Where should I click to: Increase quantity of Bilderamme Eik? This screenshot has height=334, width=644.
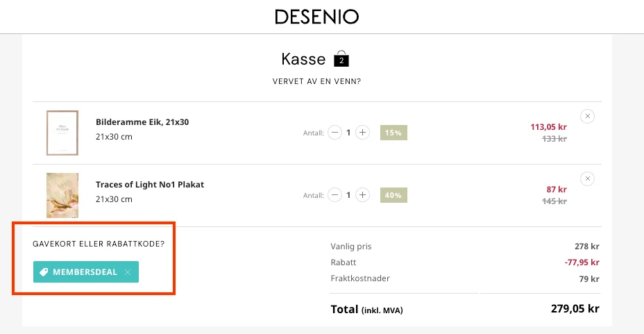pyautogui.click(x=362, y=133)
